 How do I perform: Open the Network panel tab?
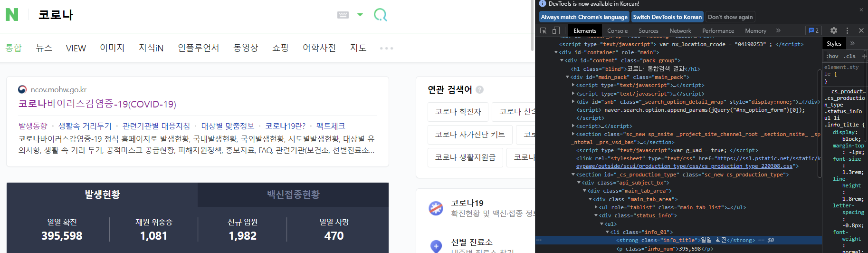[680, 30]
